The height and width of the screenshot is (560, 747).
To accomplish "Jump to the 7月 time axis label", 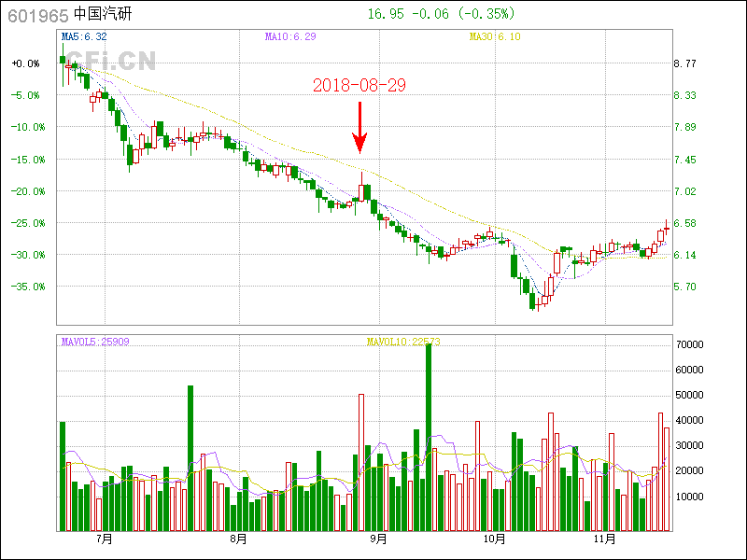I will (103, 539).
